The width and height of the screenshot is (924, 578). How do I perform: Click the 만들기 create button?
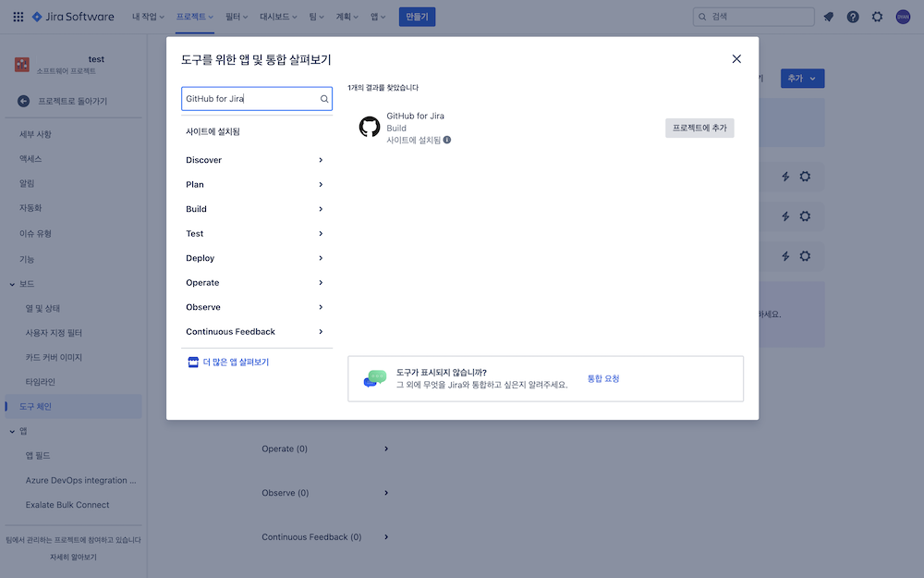[x=418, y=17]
